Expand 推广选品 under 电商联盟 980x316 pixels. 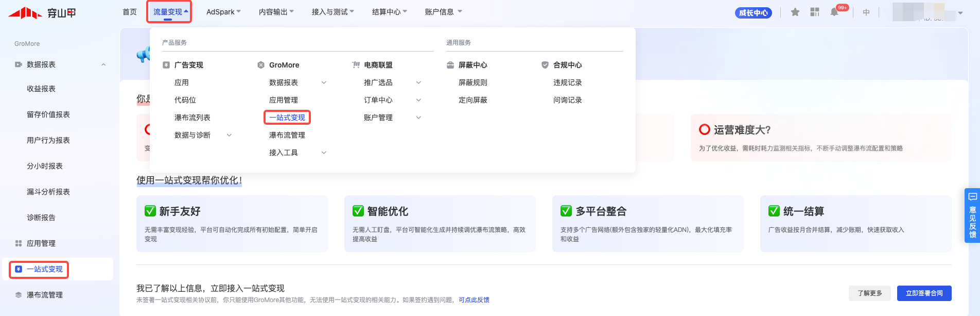(418, 82)
